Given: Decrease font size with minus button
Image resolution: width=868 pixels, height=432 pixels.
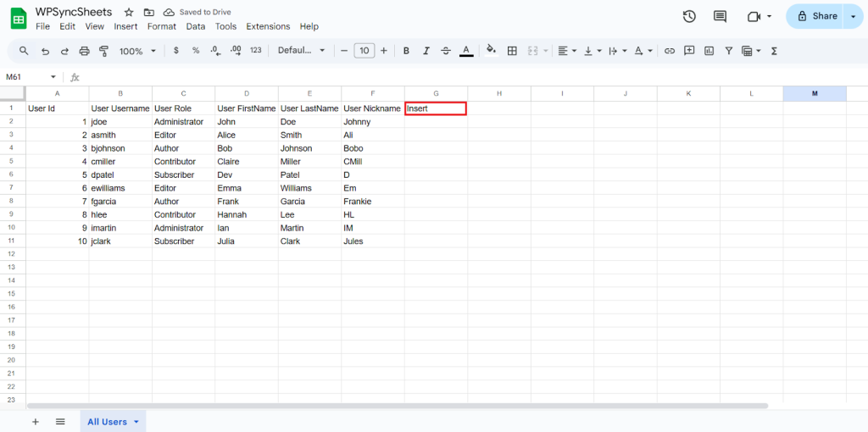Looking at the screenshot, I should pos(344,51).
